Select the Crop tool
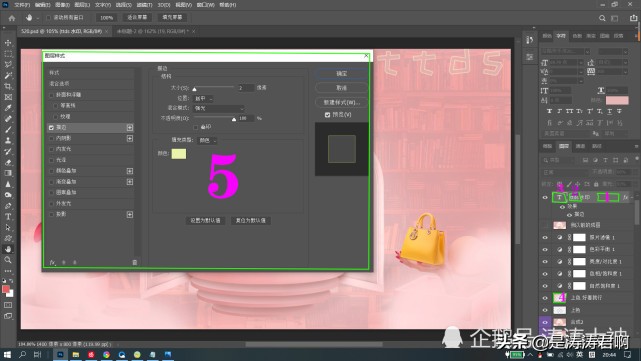 pyautogui.click(x=8, y=86)
